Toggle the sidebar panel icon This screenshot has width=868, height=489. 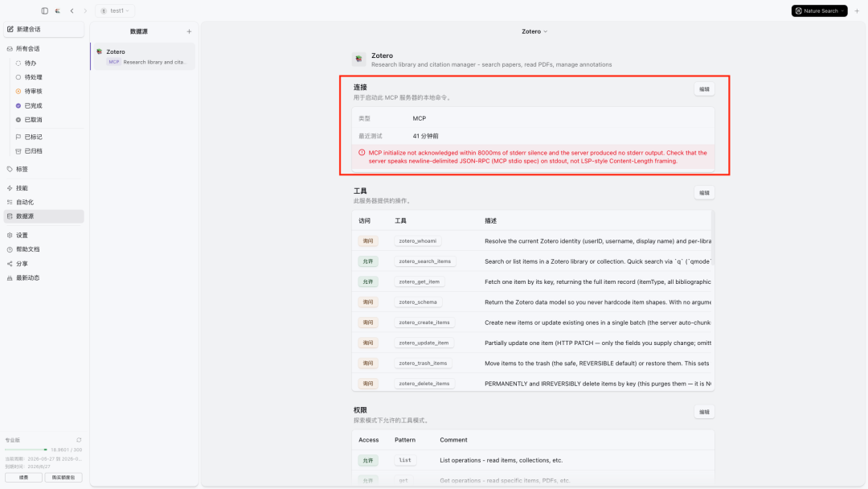pyautogui.click(x=45, y=10)
